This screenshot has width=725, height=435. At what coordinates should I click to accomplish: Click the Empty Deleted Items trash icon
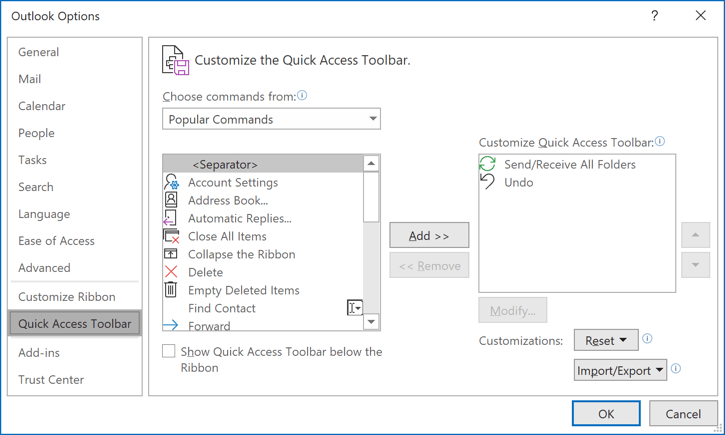(x=171, y=290)
